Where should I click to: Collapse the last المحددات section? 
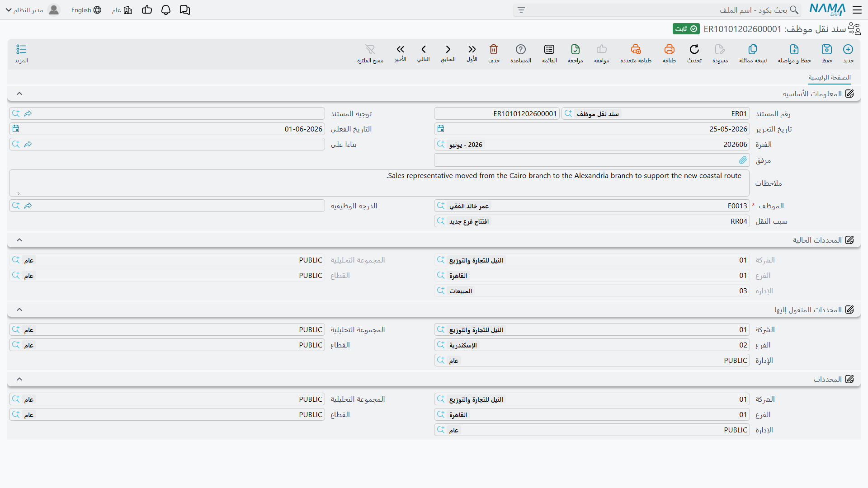pyautogui.click(x=19, y=379)
